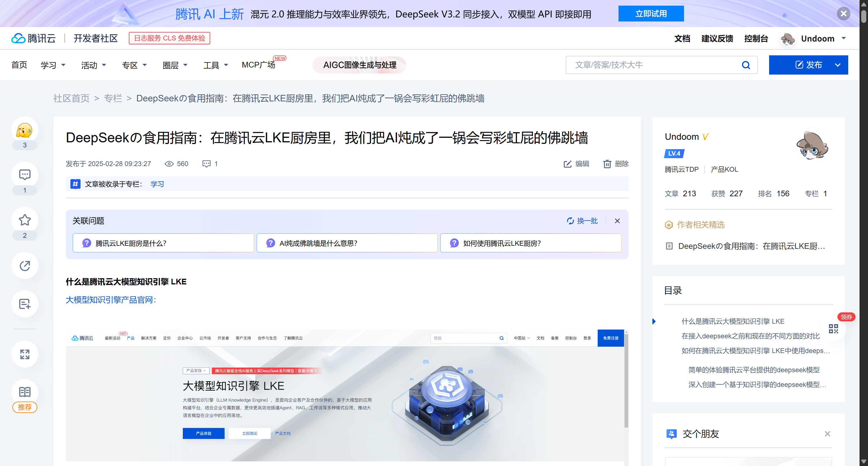Favorite the article with star icon
868x466 pixels.
[25, 220]
